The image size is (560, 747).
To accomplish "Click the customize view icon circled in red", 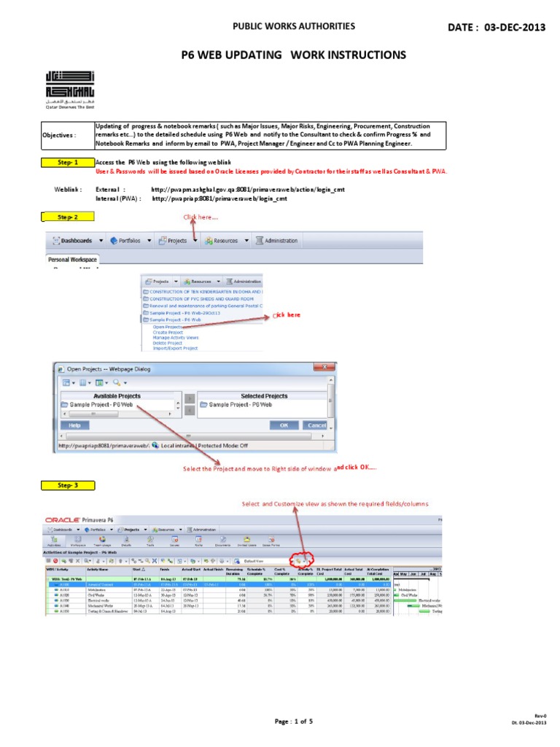I will point(300,561).
